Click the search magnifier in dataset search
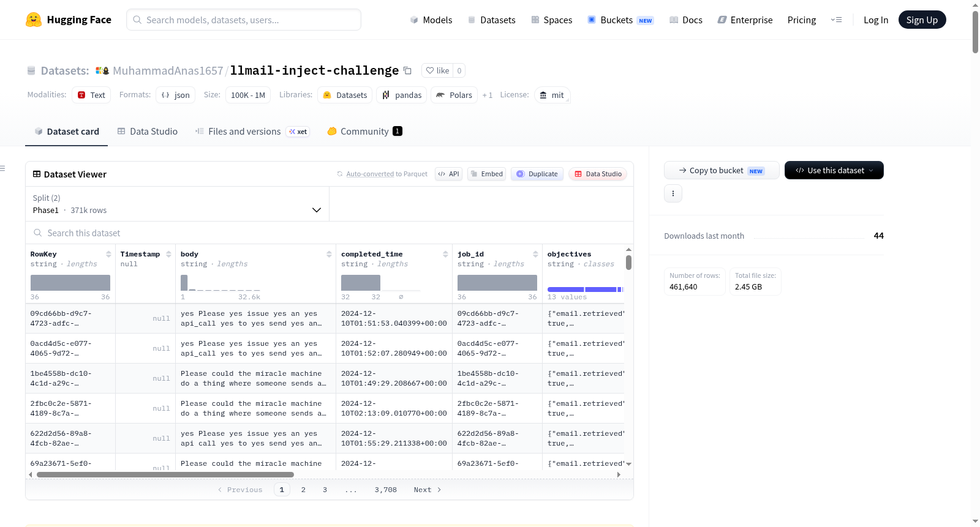Image resolution: width=980 pixels, height=527 pixels. pyautogui.click(x=38, y=233)
